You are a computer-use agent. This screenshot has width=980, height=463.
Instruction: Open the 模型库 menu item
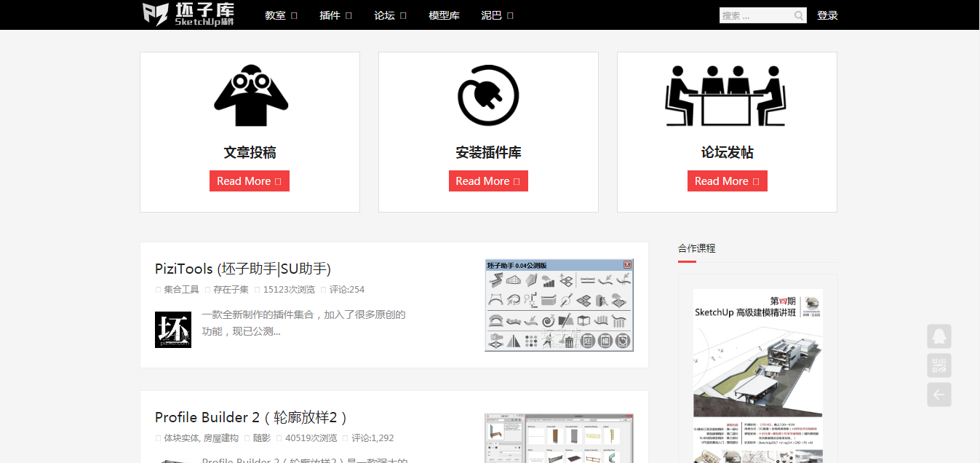(x=444, y=15)
